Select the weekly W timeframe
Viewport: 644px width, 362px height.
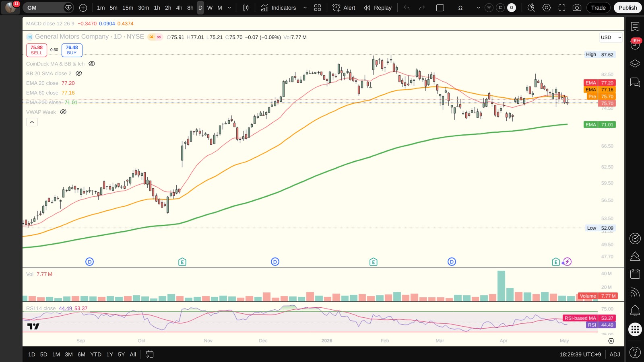[x=210, y=8]
